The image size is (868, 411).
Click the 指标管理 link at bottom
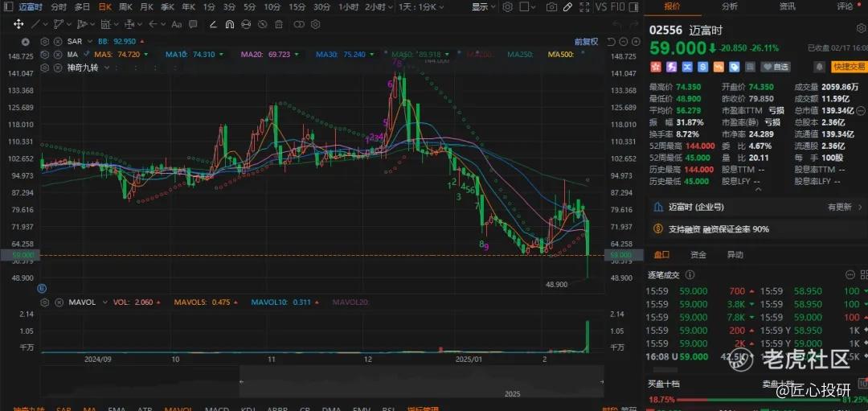(422, 409)
